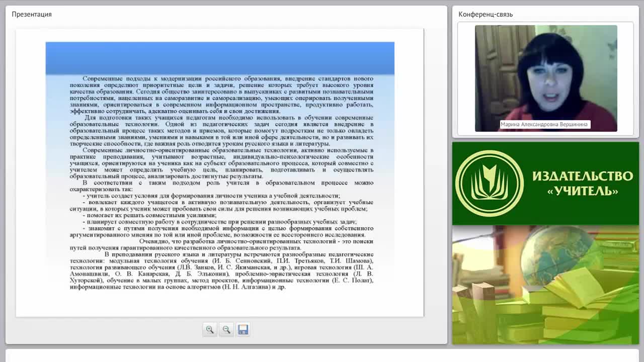Image resolution: width=644 pixels, height=362 pixels.
Task: Click the bullet line starting '- планирует совместную работу'
Action: [x=219, y=222]
